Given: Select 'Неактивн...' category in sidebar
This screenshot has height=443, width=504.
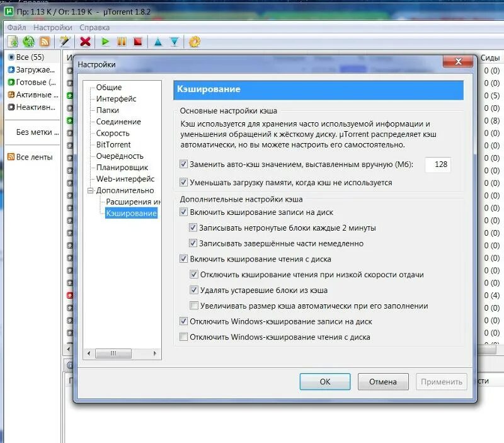Looking at the screenshot, I should tap(32, 107).
